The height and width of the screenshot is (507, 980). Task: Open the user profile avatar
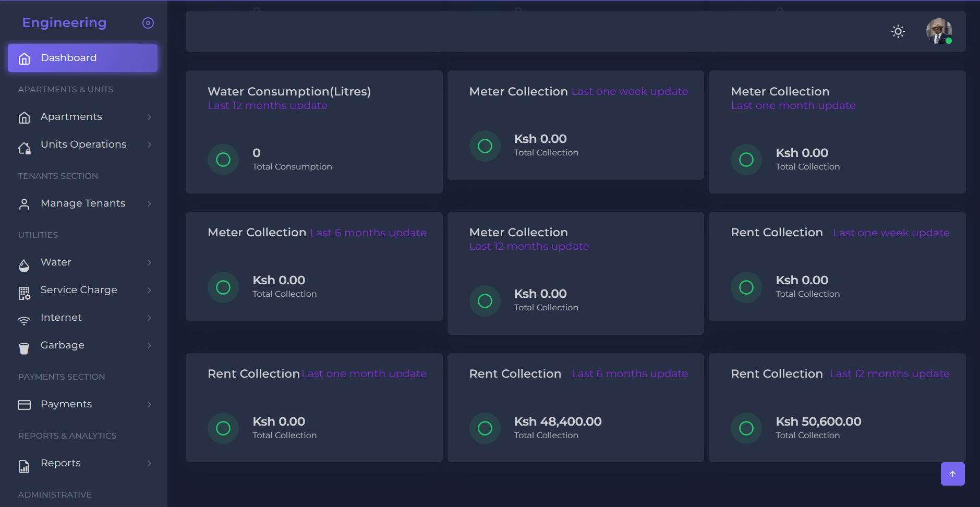(x=938, y=31)
